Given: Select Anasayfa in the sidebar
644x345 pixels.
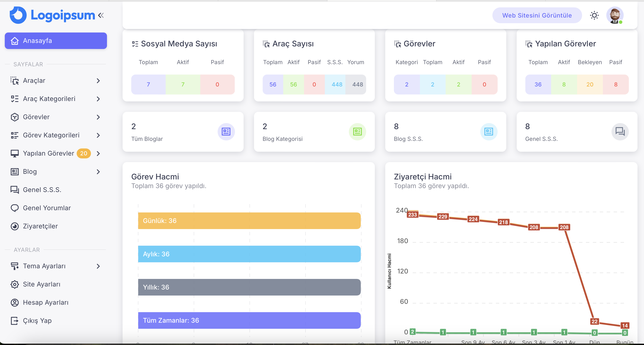Looking at the screenshot, I should [x=56, y=41].
